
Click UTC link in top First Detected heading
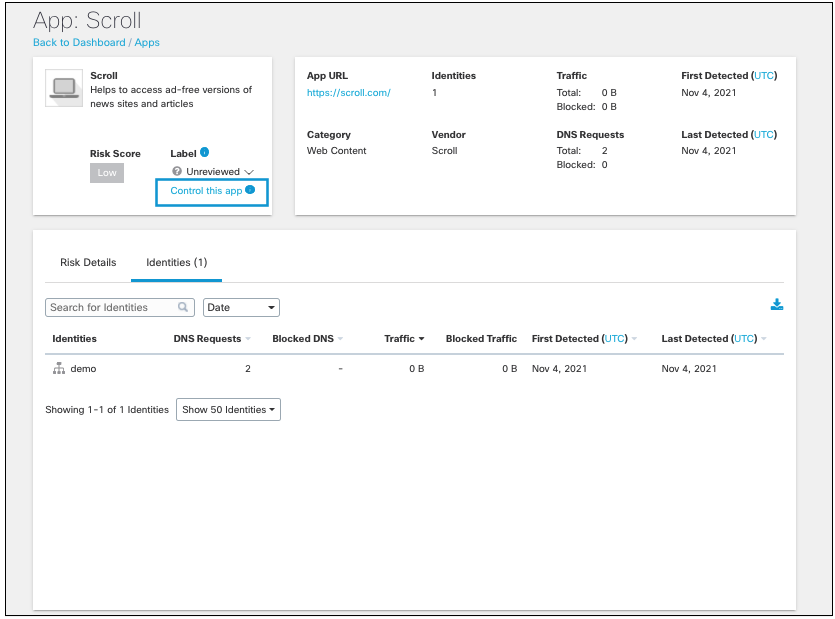(764, 76)
